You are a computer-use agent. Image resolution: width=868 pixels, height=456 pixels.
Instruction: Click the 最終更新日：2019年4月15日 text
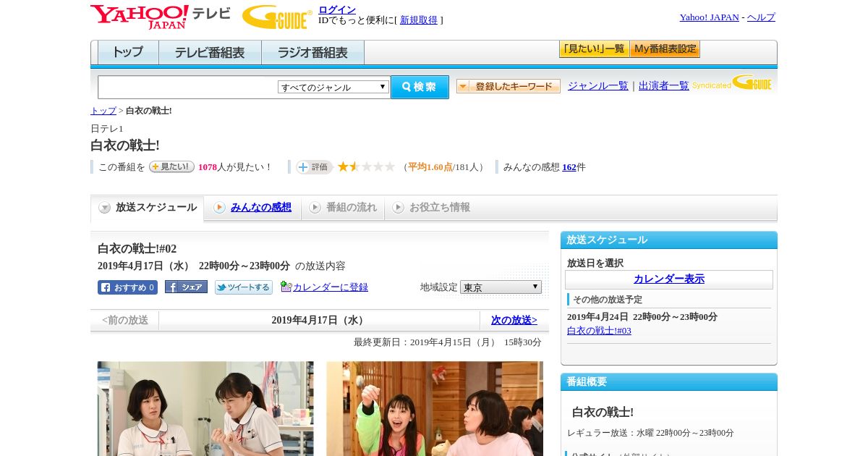tap(448, 342)
